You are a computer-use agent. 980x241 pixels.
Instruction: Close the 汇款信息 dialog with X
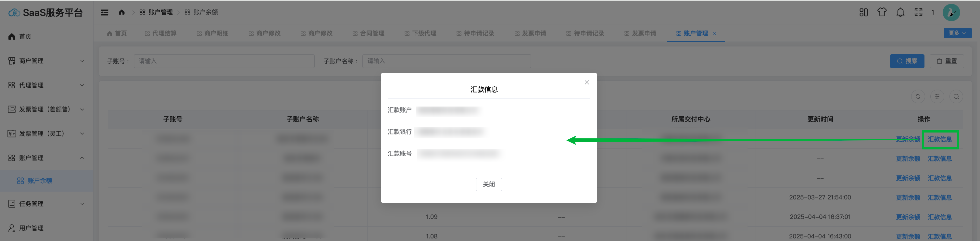tap(587, 82)
